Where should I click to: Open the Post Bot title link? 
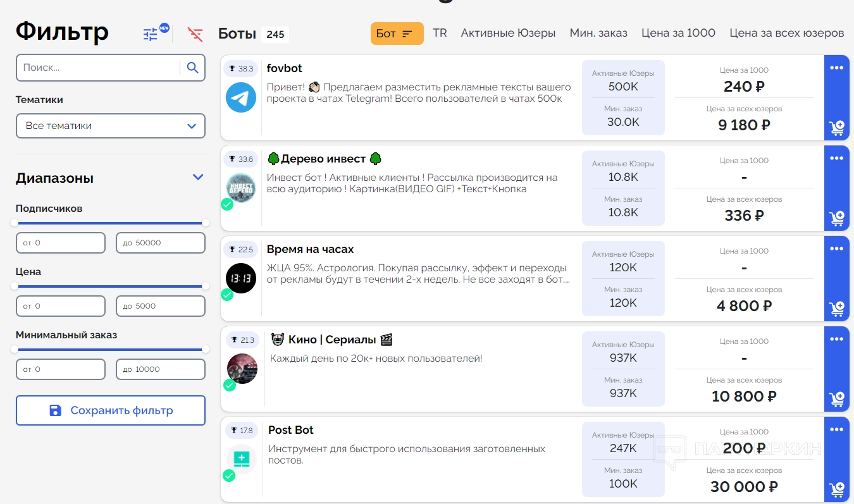(291, 430)
